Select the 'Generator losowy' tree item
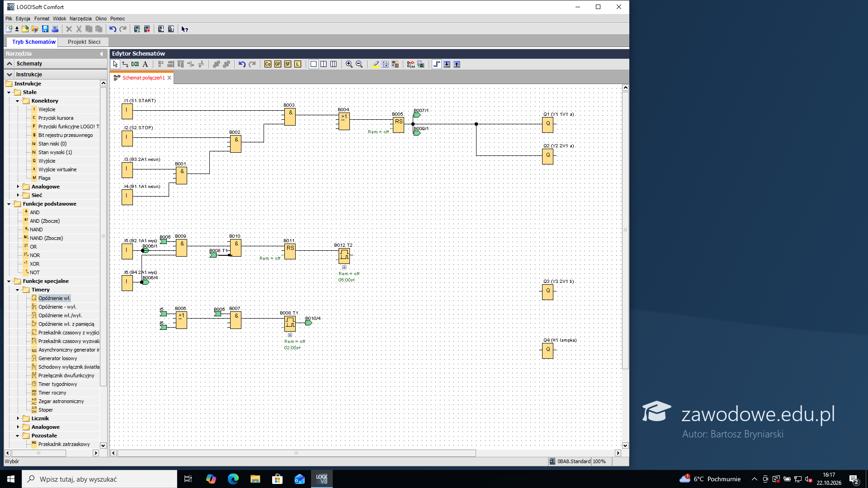 tap(57, 358)
